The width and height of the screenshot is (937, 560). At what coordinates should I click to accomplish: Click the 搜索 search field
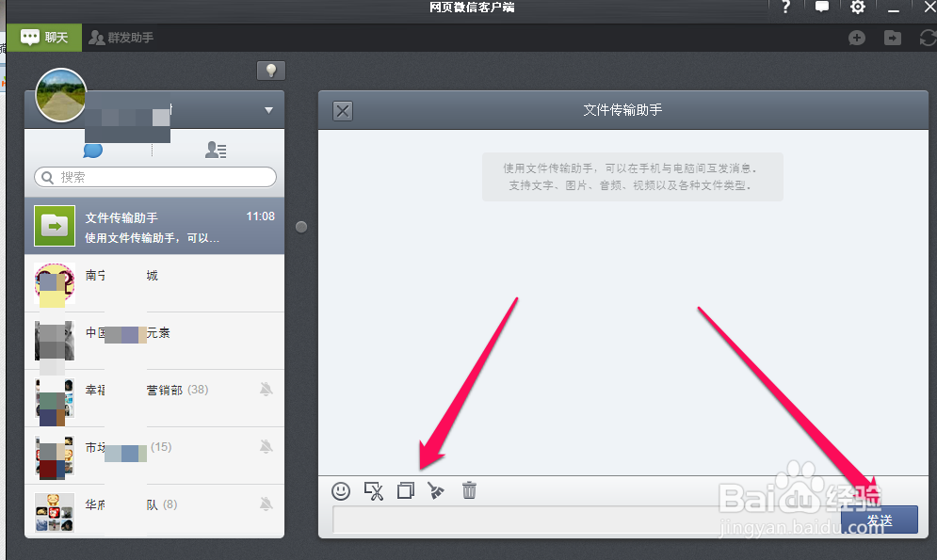155,177
